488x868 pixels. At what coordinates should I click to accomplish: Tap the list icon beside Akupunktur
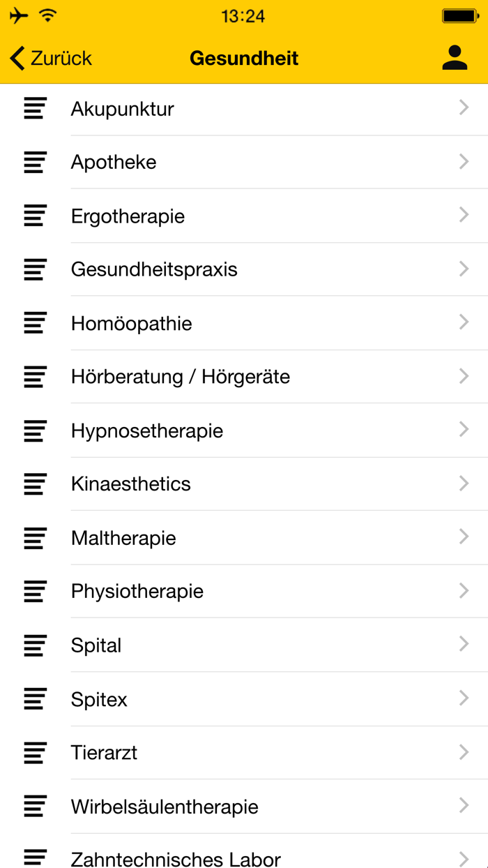[35, 109]
